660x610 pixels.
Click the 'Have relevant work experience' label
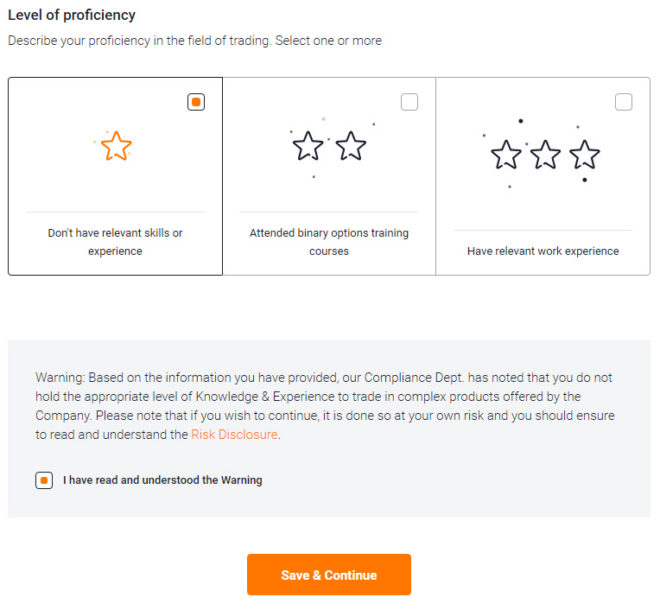tap(543, 251)
